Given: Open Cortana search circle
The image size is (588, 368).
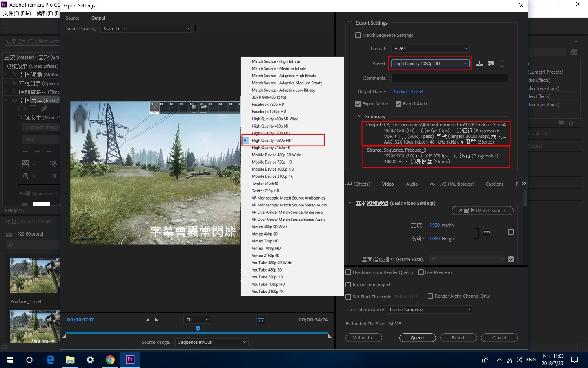Looking at the screenshot, I should pyautogui.click(x=29, y=359).
